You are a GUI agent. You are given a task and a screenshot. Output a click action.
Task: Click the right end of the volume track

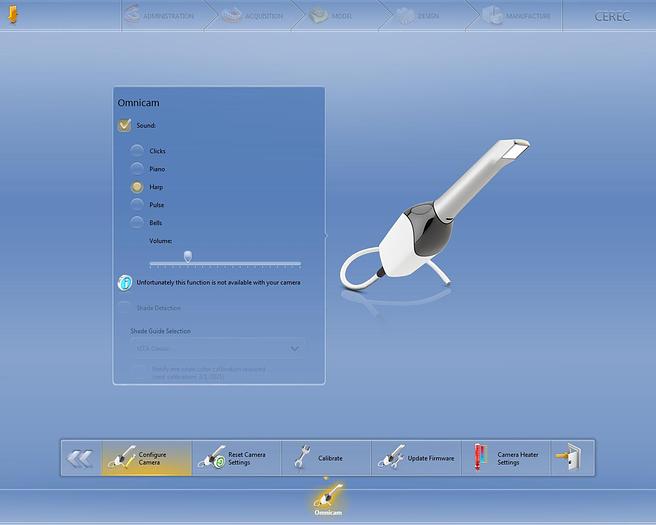tap(299, 264)
